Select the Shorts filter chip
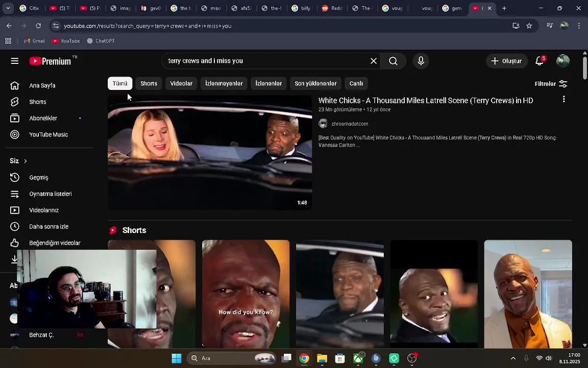The image size is (588, 368). 149,83
